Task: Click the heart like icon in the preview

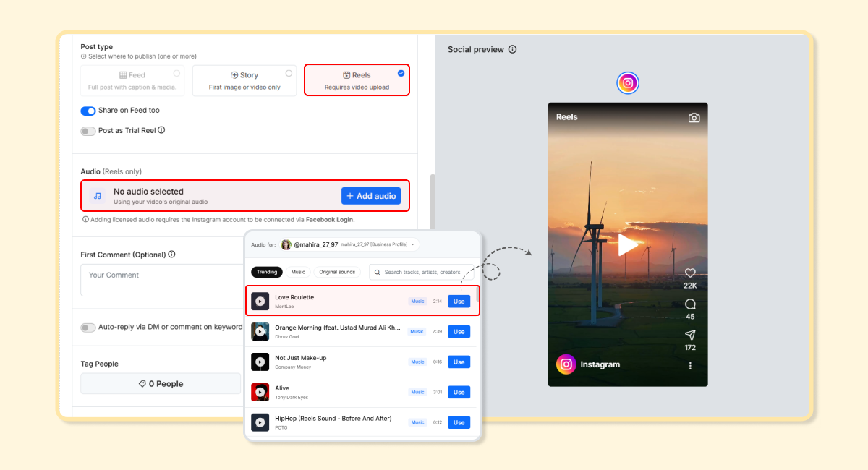Action: 690,273
